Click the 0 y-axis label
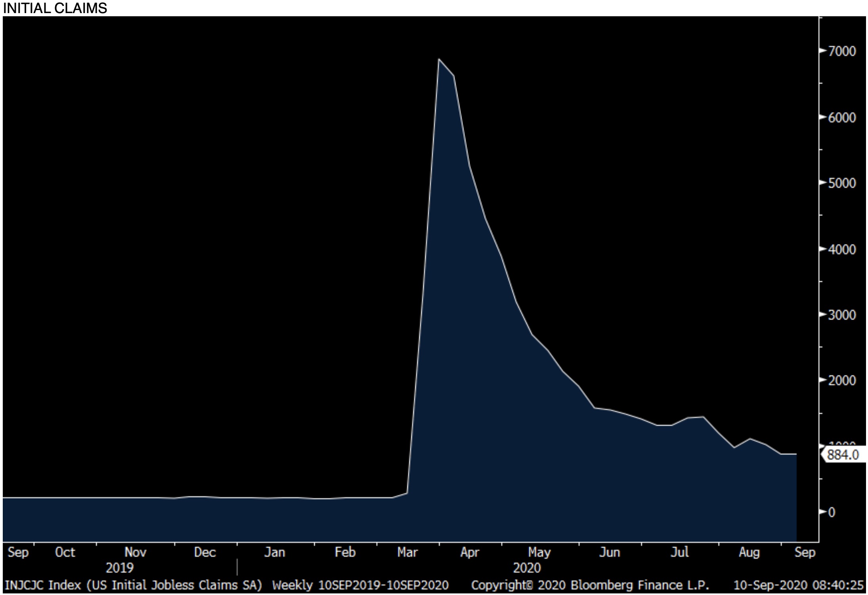 click(x=832, y=512)
